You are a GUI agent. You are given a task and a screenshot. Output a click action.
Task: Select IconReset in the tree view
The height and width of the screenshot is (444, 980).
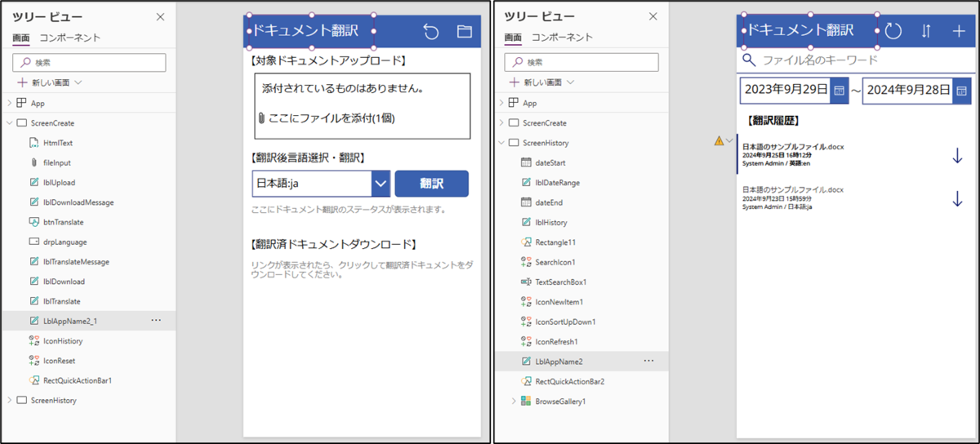(x=60, y=361)
